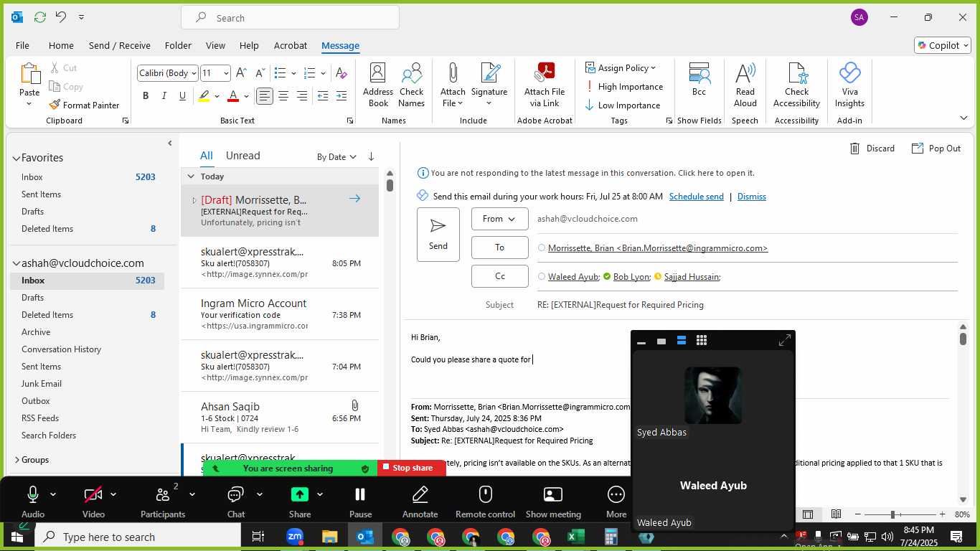Click Schedule send link
Image resolution: width=980 pixels, height=551 pixels.
[x=696, y=197]
